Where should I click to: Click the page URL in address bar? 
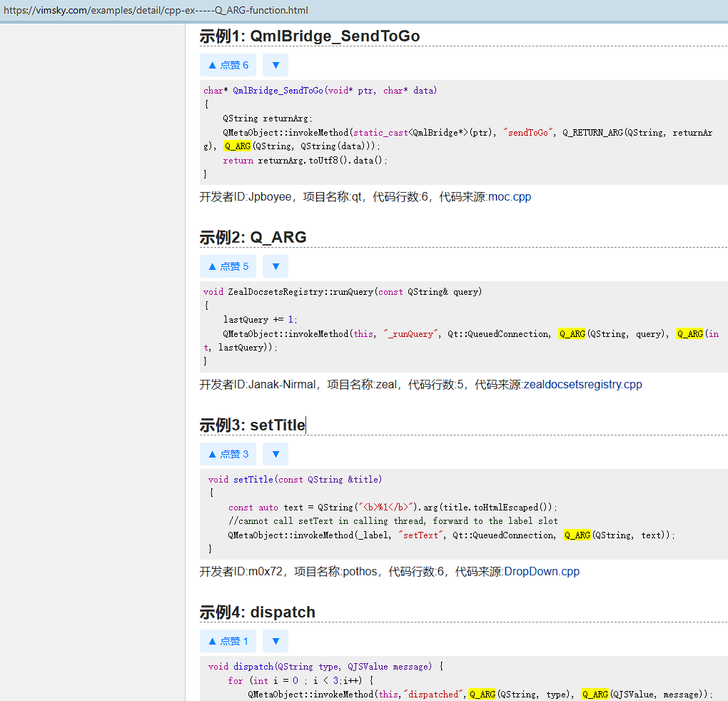156,10
